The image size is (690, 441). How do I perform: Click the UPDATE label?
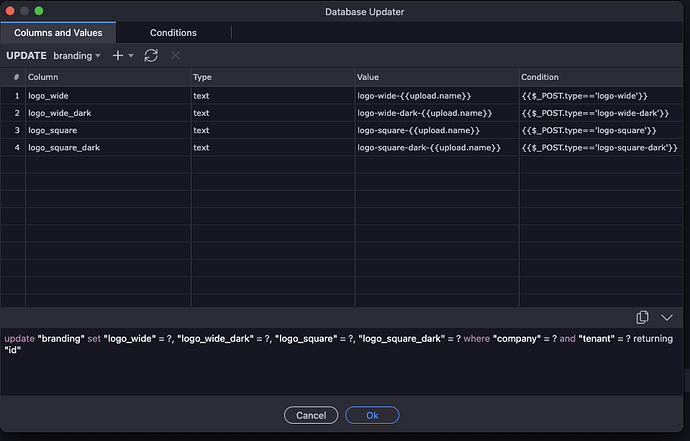[x=26, y=56]
